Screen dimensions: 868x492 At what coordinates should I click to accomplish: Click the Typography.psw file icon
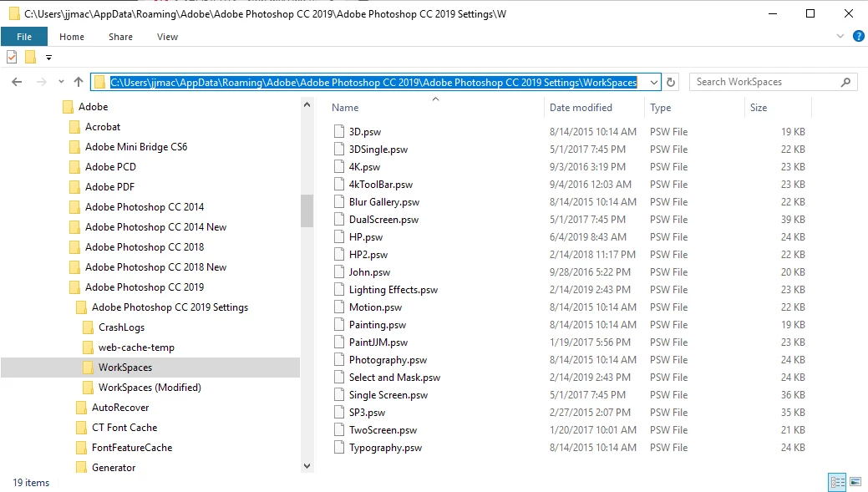click(x=339, y=447)
